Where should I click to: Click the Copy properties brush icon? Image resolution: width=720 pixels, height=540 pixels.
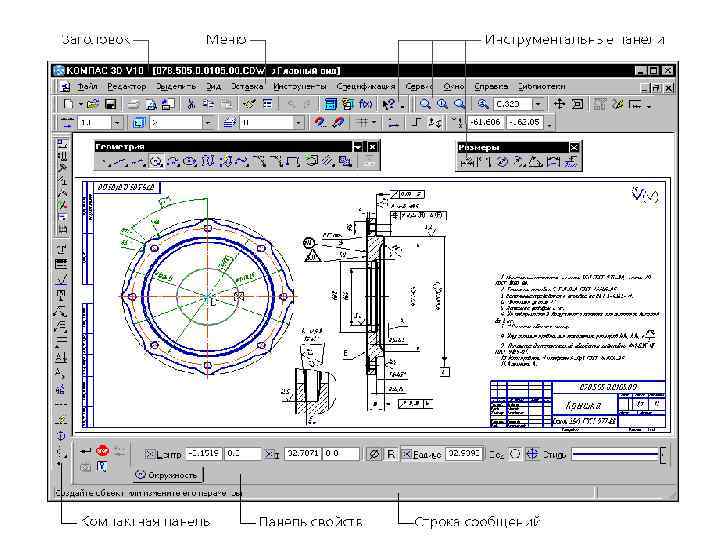click(x=249, y=104)
